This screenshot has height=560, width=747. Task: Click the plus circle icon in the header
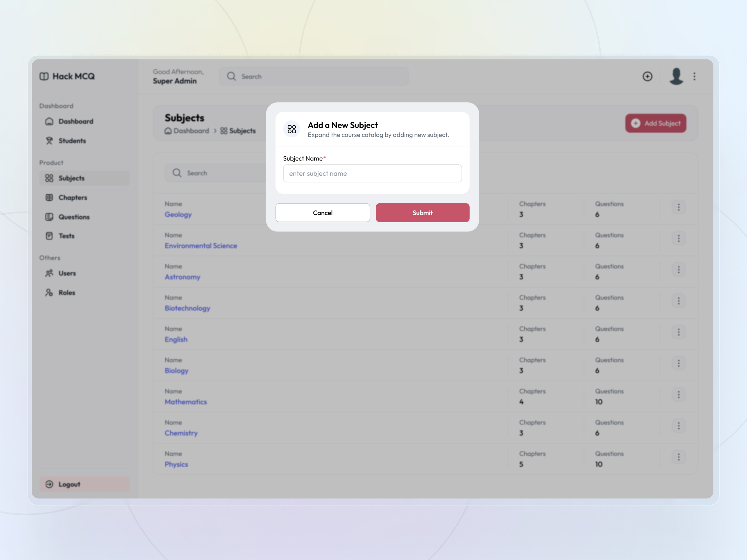coord(648,76)
